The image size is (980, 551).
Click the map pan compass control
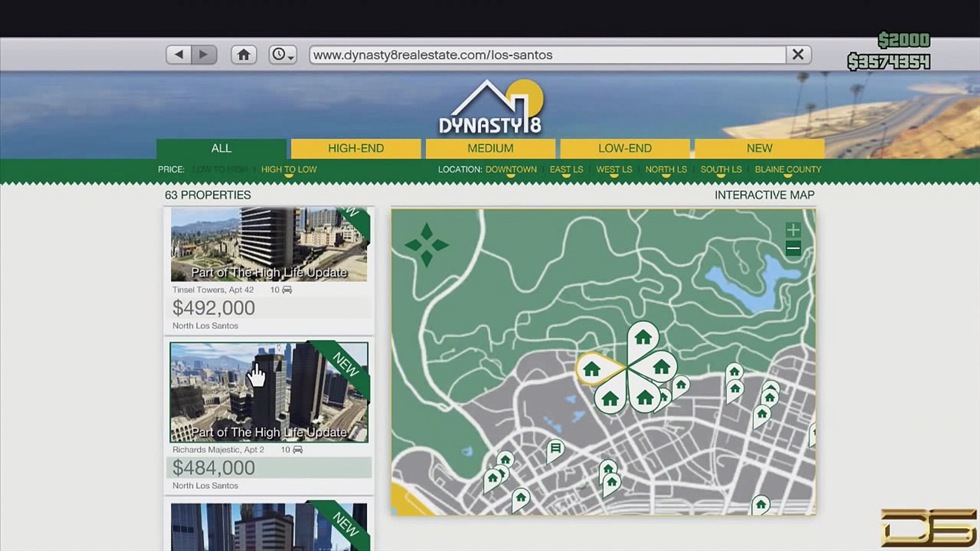point(427,245)
